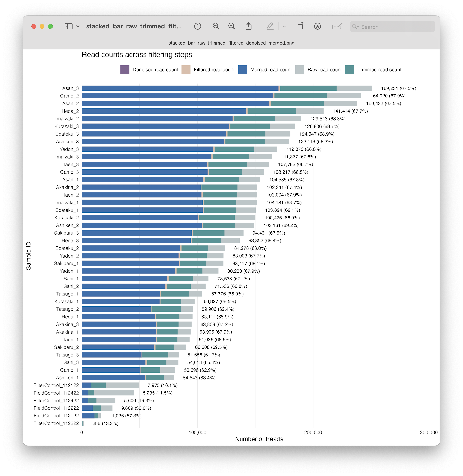Click the Gamo_2 sample label
This screenshot has width=463, height=476.
69,96
